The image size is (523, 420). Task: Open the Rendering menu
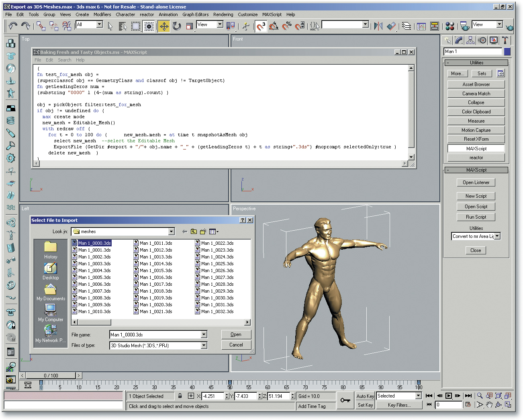coord(223,14)
